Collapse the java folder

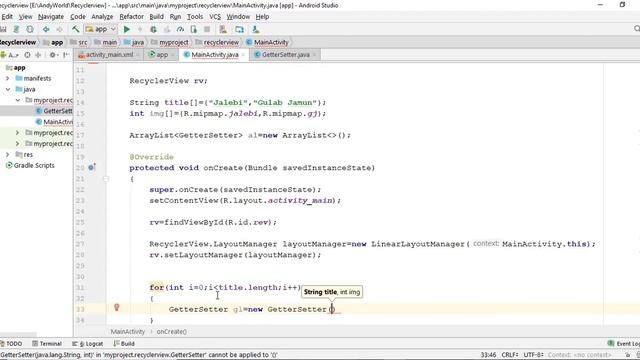tap(8, 89)
